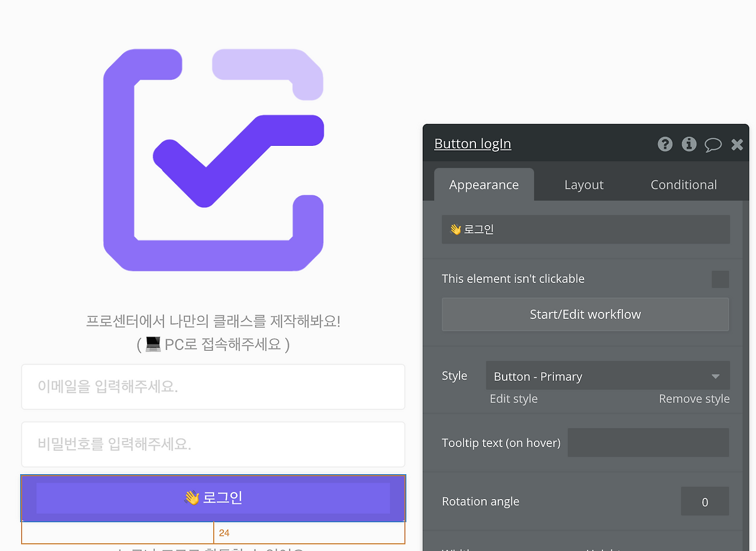Click the Remove style link
Screen dimensions: 756x551
click(694, 399)
